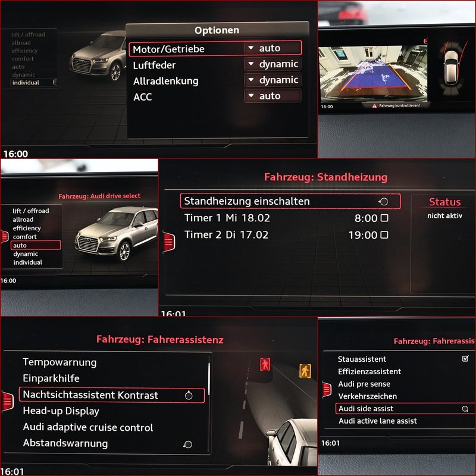Enable Timer 2 Di 17.02 checkbox

(x=384, y=235)
